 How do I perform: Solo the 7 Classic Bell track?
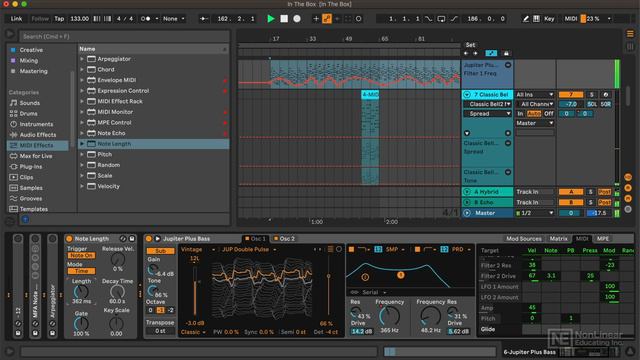coord(591,95)
